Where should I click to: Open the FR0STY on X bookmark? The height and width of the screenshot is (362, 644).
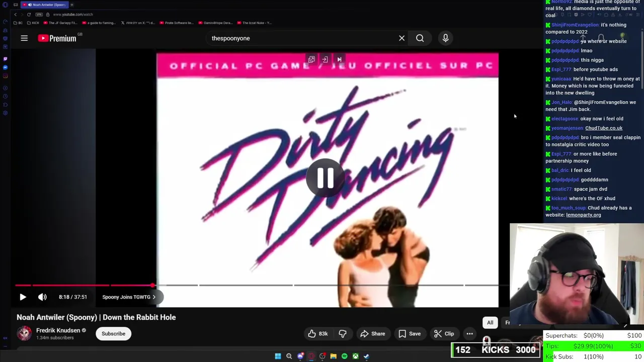click(x=139, y=23)
